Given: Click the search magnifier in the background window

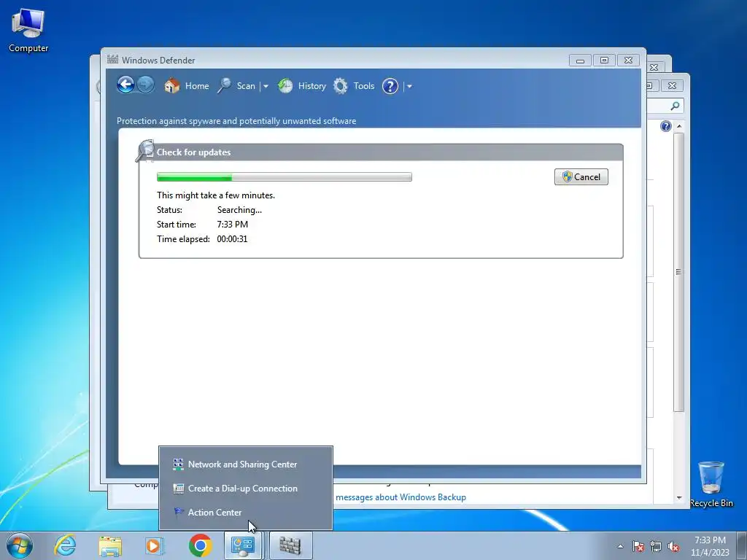Looking at the screenshot, I should point(675,106).
